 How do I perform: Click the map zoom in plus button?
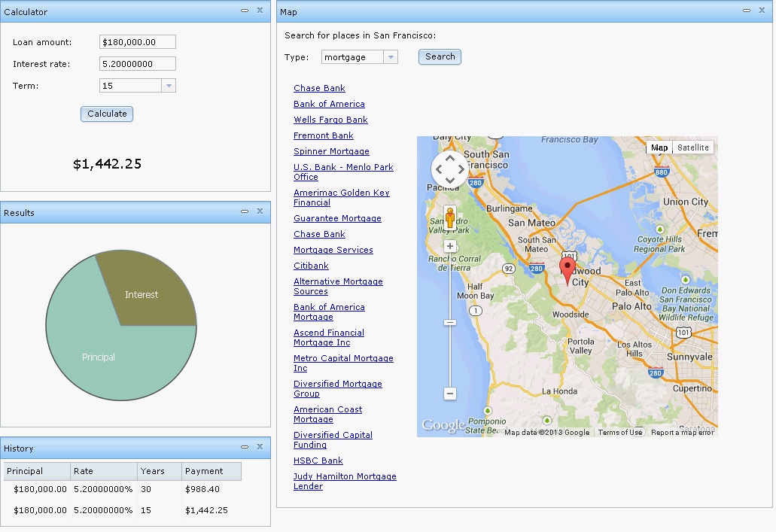coord(450,246)
